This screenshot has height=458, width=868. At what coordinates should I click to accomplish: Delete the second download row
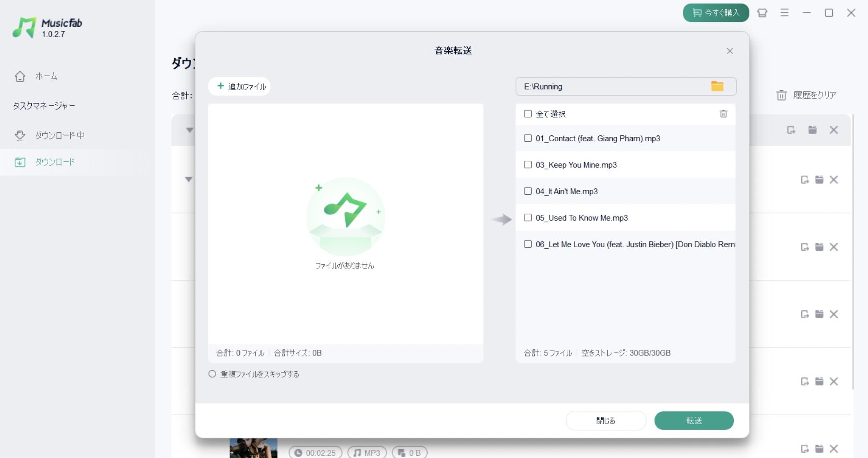[x=834, y=180]
